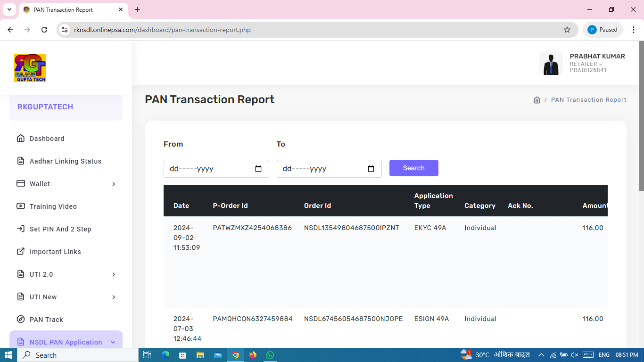Image resolution: width=644 pixels, height=362 pixels.
Task: Open WhatsApp from the taskbar
Action: click(x=270, y=355)
